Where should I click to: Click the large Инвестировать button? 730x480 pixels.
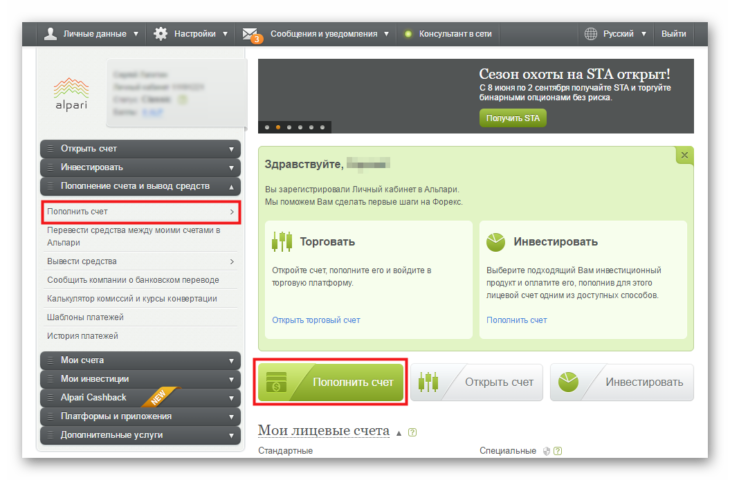pos(622,382)
